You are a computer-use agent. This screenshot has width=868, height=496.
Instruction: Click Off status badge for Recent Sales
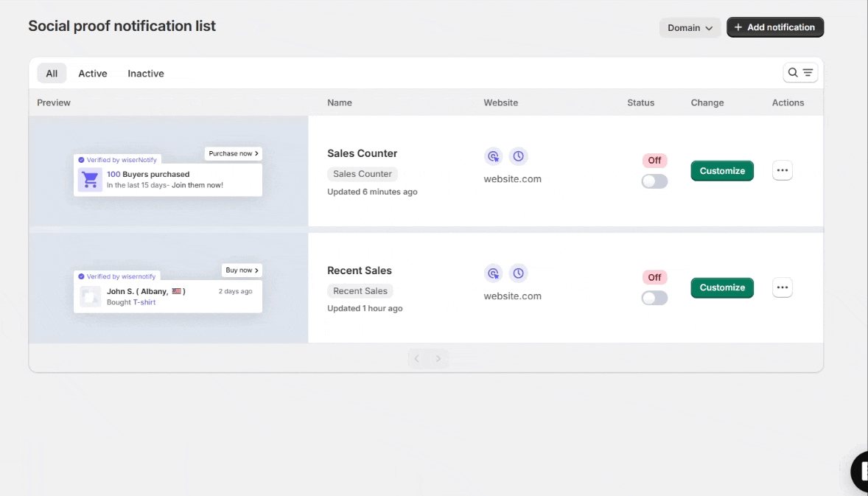tap(654, 277)
